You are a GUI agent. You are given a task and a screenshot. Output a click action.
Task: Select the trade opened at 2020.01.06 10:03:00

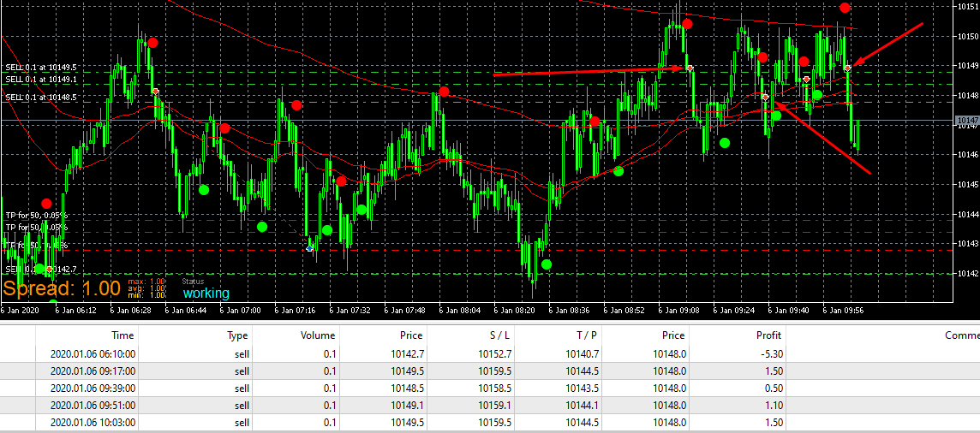click(x=490, y=423)
